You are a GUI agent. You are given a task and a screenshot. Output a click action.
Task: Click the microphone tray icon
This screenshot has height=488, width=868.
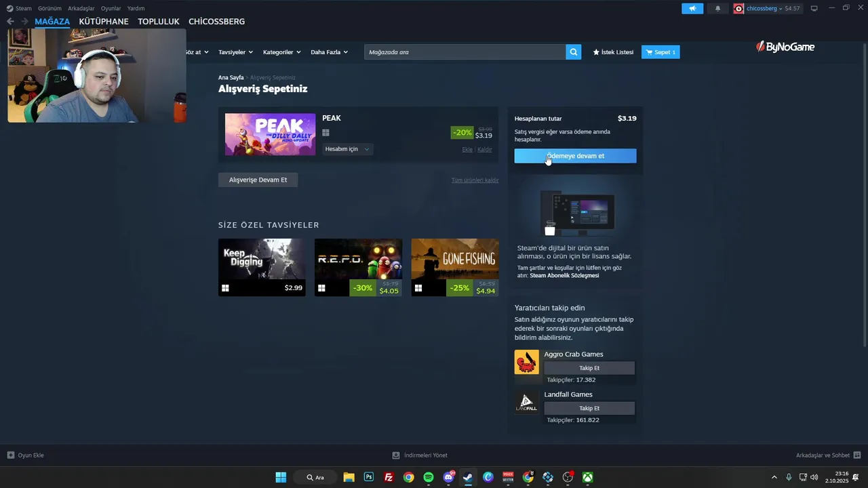(789, 477)
